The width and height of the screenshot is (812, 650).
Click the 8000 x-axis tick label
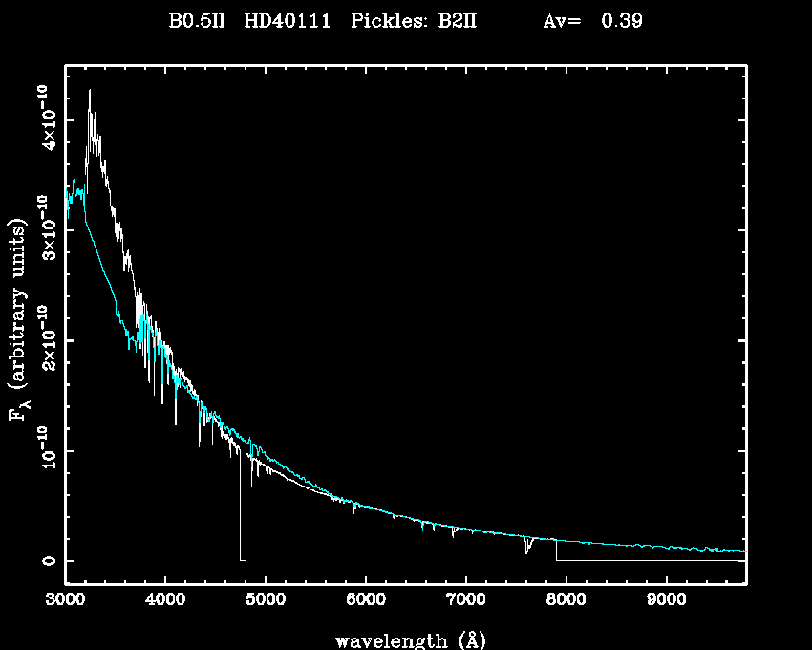(566, 601)
